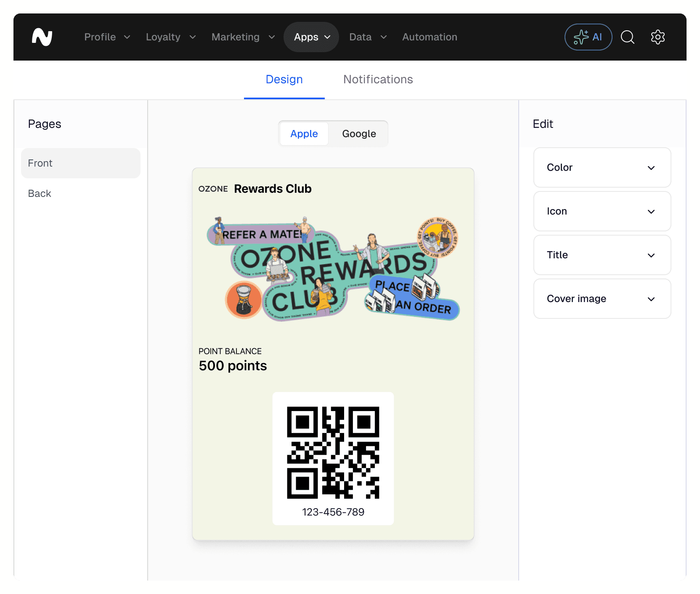Open the Profile menu
Screen dimensions: 700x594
point(107,37)
